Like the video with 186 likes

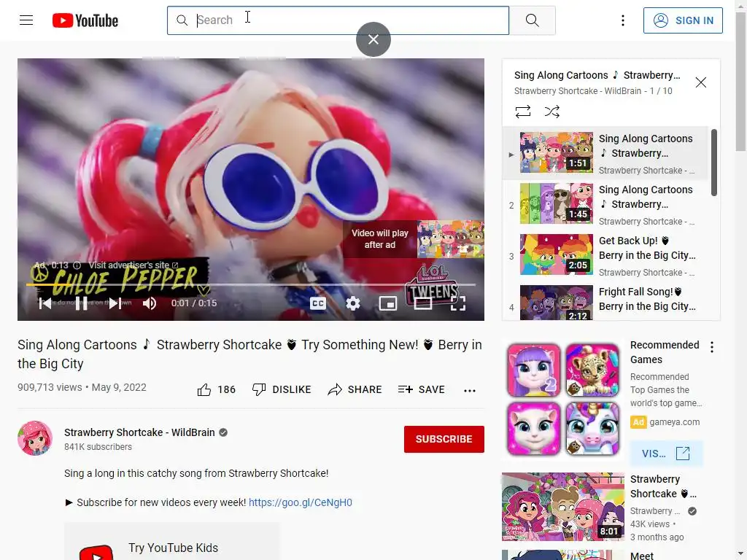point(216,389)
